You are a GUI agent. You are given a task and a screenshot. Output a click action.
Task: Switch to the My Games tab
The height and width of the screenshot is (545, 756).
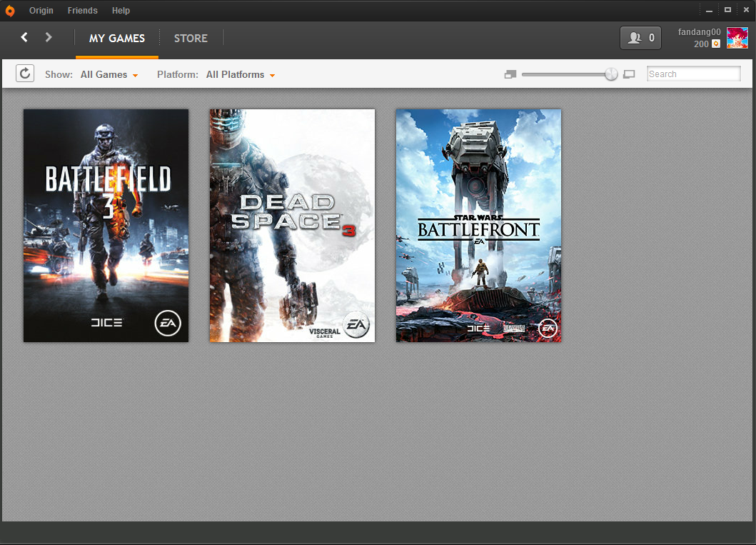tap(116, 39)
